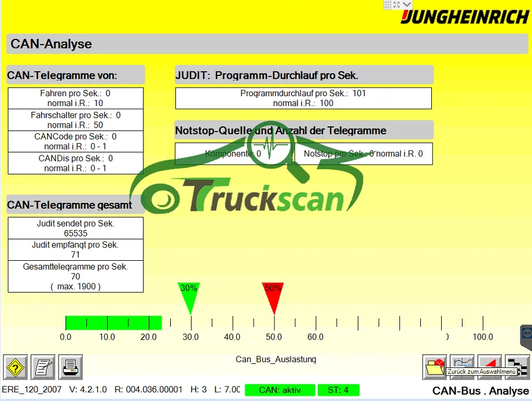This screenshot has height=401, width=532.
Task: Open the tree hierarchy icon button
Action: [x=518, y=367]
